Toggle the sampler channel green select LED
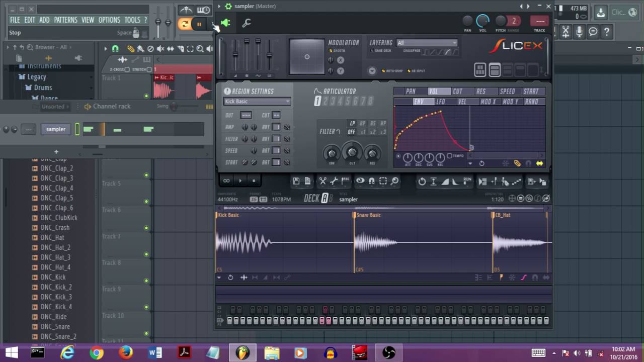The height and width of the screenshot is (362, 644). (77, 129)
